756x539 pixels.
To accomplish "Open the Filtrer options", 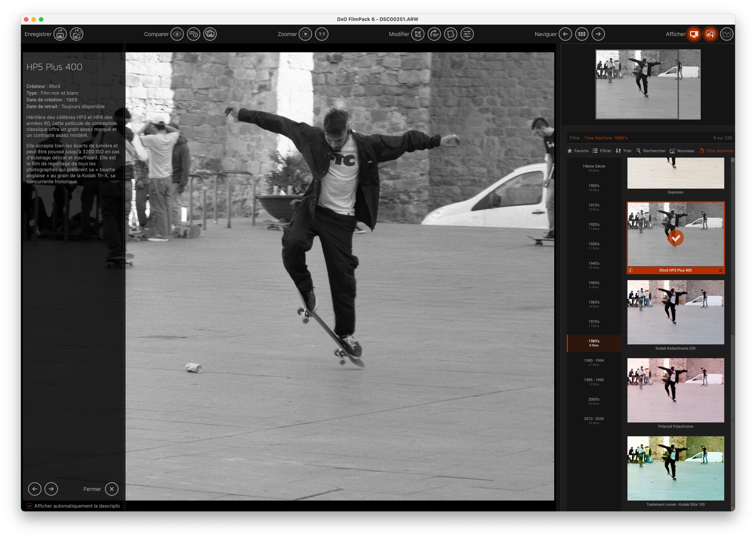I will [x=602, y=151].
